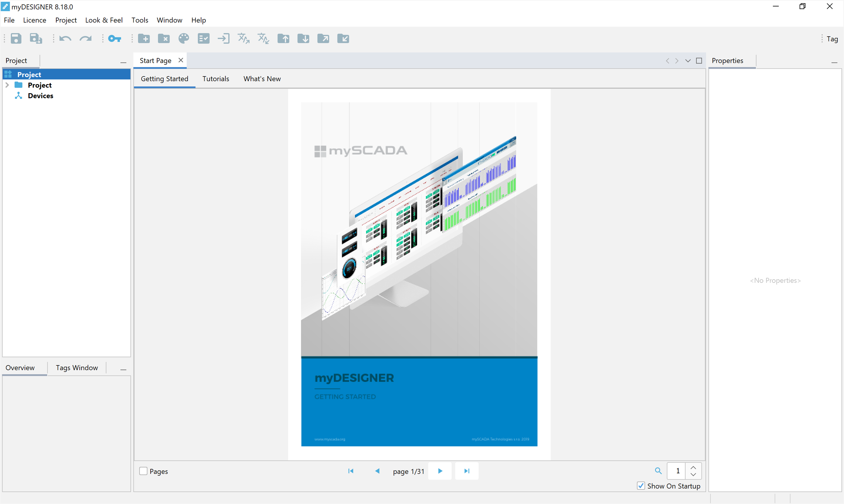Image resolution: width=844 pixels, height=504 pixels.
Task: Click the magnifier zoom icon
Action: click(x=658, y=471)
